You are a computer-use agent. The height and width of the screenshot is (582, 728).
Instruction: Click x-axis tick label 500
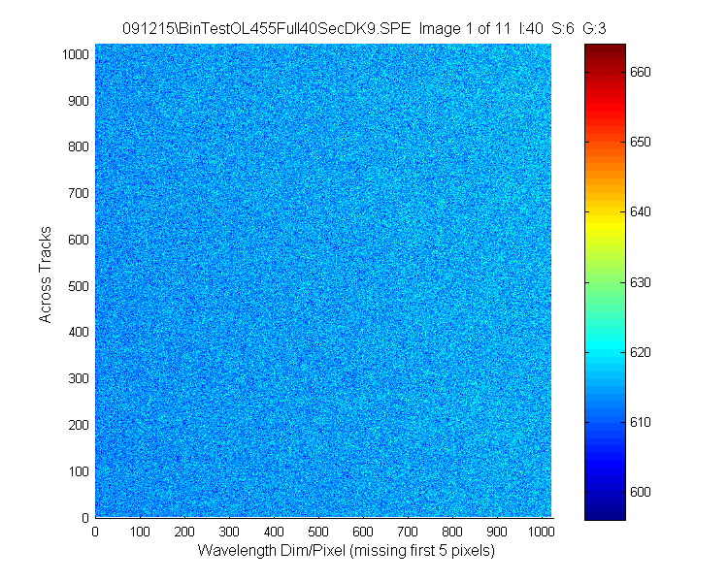[318, 532]
